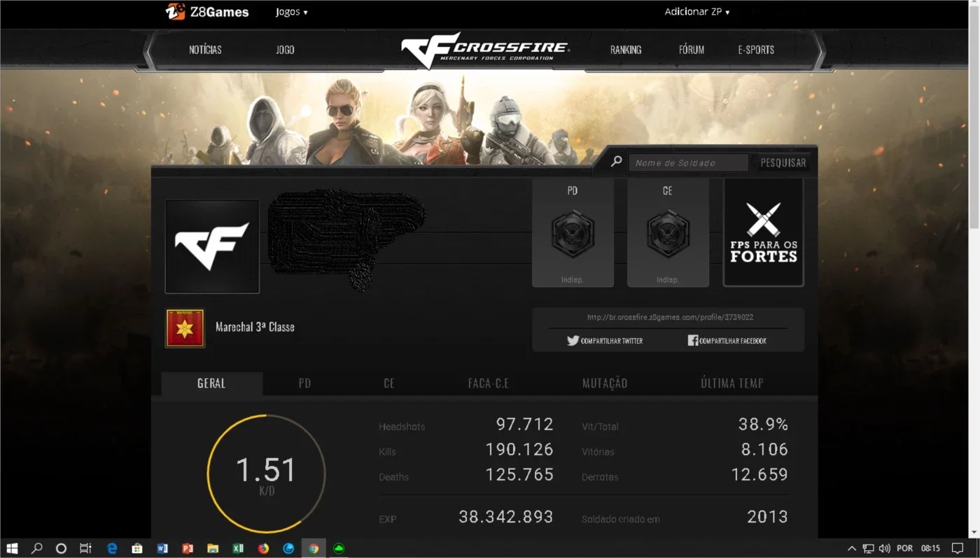980x558 pixels.
Task: Open Task View
Action: pyautogui.click(x=85, y=548)
